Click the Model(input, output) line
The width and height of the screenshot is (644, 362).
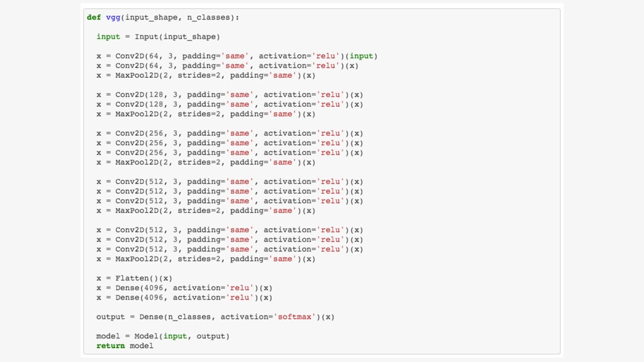pyautogui.click(x=163, y=336)
